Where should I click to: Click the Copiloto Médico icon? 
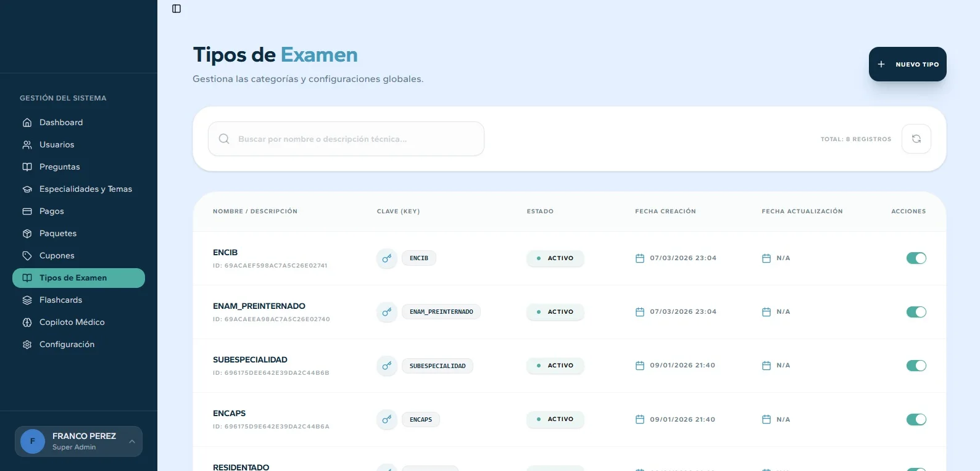(x=27, y=322)
